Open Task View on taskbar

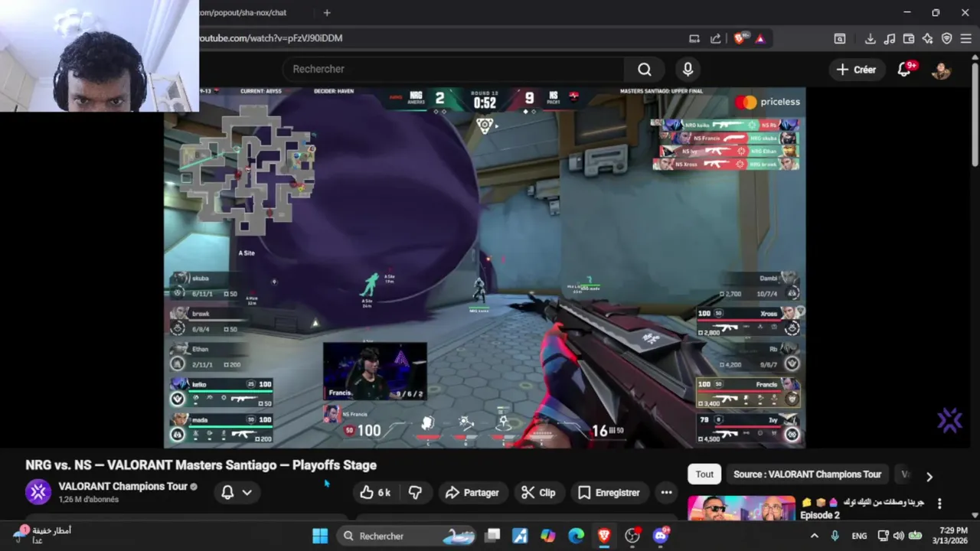click(493, 536)
